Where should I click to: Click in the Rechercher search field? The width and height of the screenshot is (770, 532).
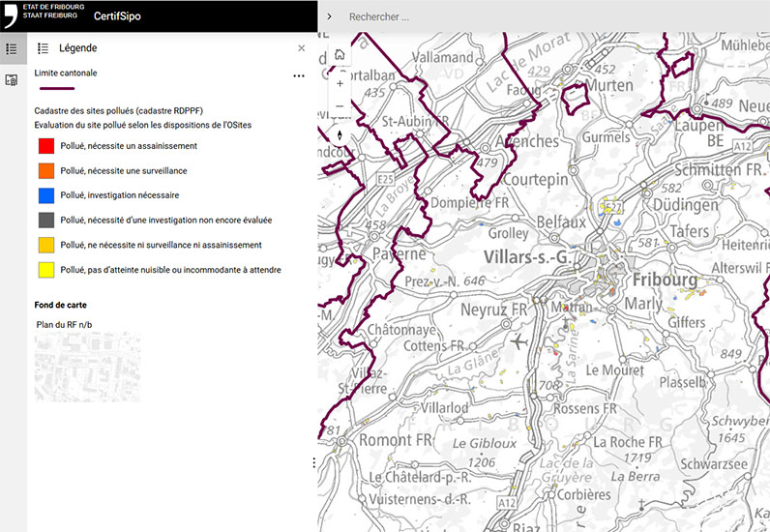[542, 16]
